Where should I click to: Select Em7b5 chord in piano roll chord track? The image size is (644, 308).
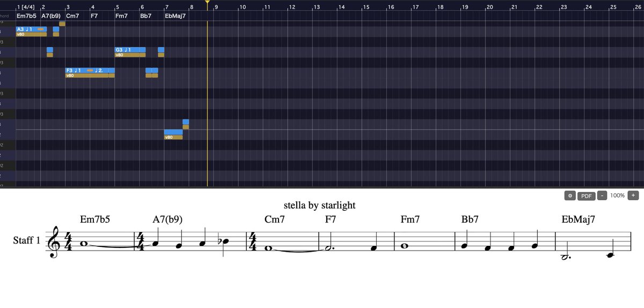coord(26,16)
